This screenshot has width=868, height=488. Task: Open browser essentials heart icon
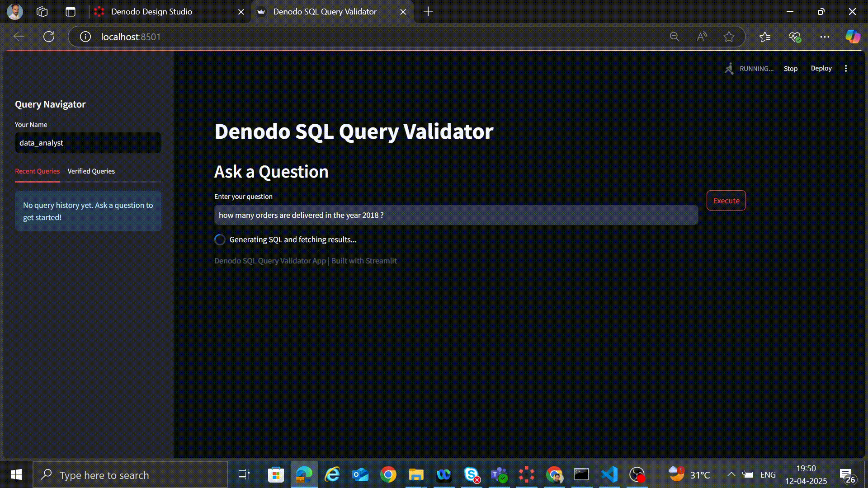(x=795, y=37)
